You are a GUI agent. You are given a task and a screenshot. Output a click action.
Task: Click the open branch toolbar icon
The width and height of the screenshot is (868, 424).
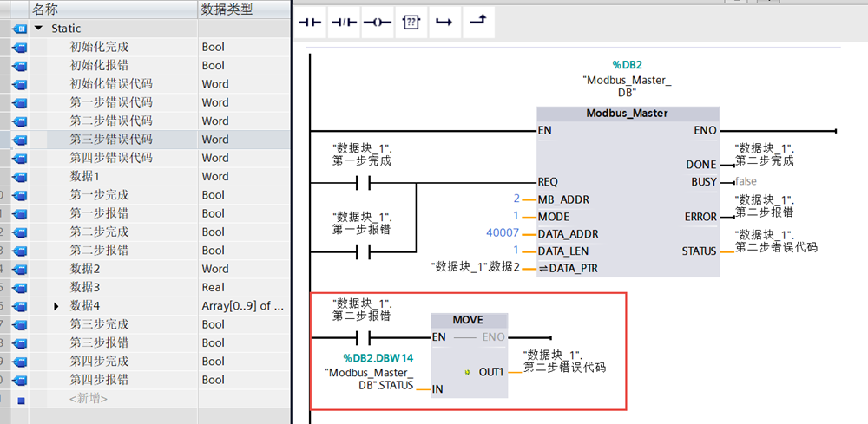(x=444, y=23)
